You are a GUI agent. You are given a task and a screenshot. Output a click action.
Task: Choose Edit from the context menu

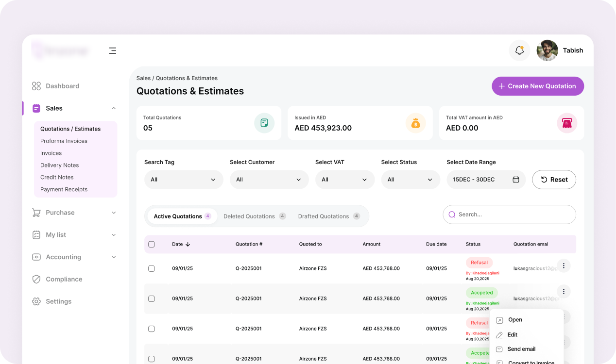[512, 335]
